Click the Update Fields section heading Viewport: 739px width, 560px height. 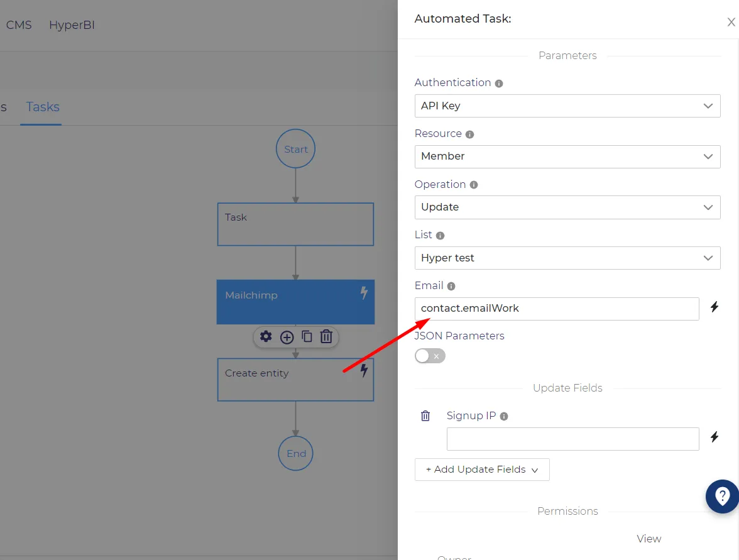coord(567,388)
